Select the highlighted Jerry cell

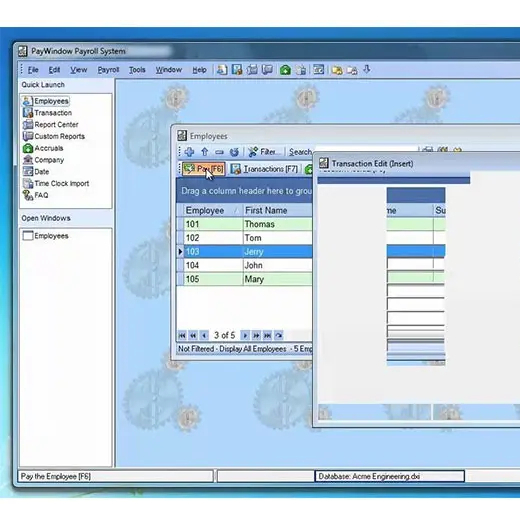(x=278, y=251)
